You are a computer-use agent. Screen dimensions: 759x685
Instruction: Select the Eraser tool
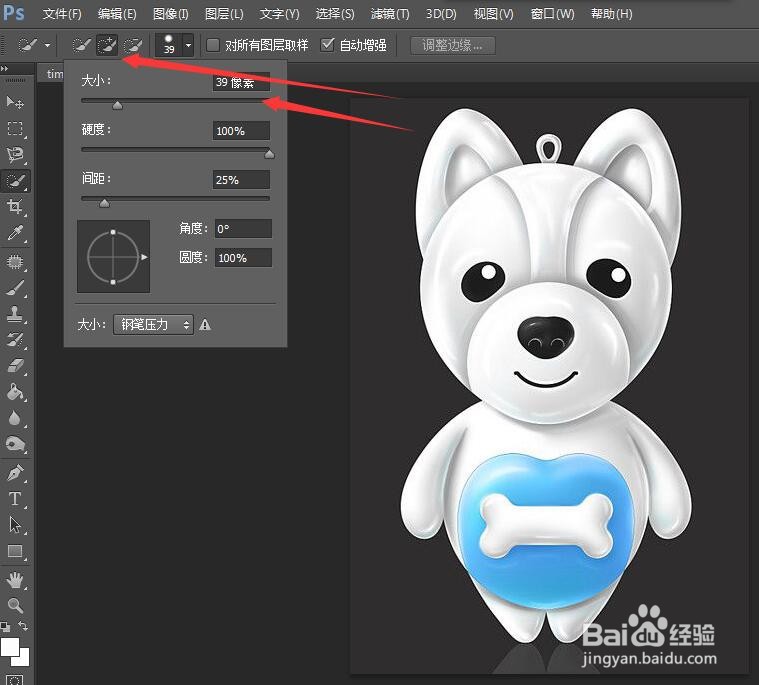15,366
